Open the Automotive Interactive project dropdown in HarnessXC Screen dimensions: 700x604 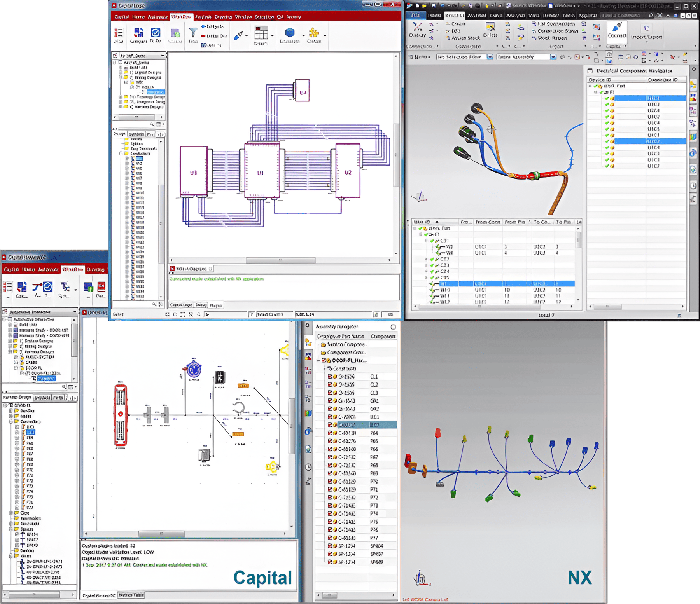coord(75,312)
